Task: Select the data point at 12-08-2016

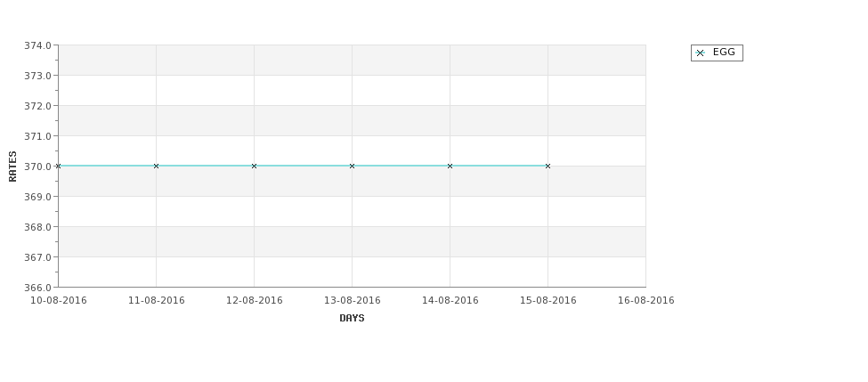Action: 254,167
